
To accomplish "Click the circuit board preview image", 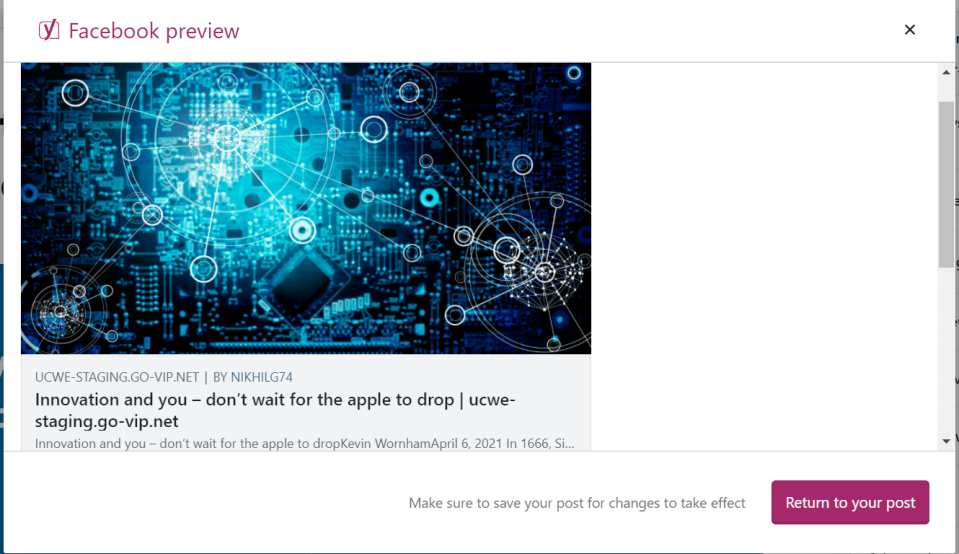I will (306, 208).
